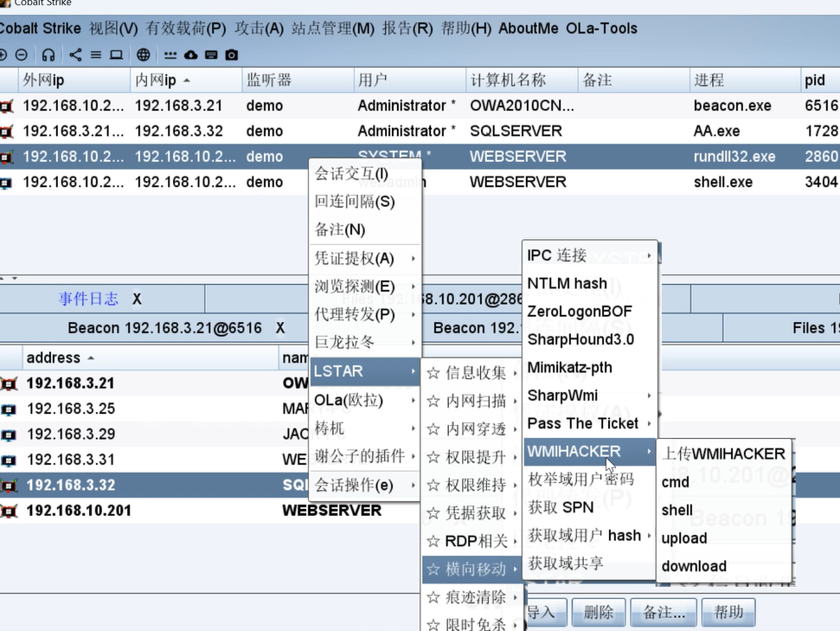Click the laptop targets view icon
The height and width of the screenshot is (631, 840).
tap(116, 55)
